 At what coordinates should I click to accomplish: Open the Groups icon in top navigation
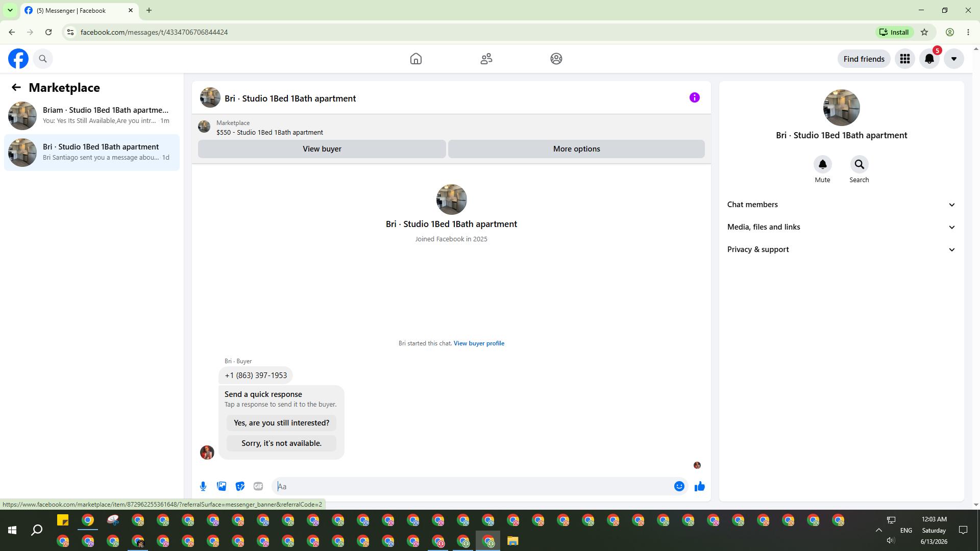(x=556, y=59)
